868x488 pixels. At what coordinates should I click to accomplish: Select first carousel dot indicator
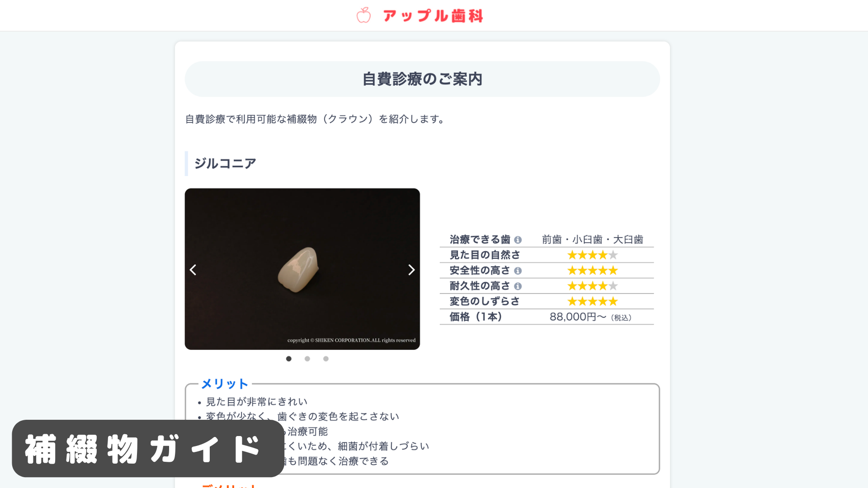tap(289, 359)
